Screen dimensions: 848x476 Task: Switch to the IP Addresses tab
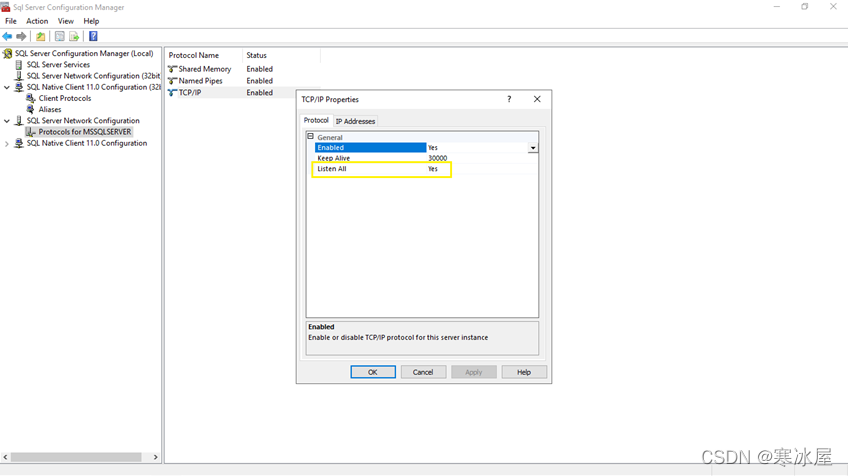355,121
